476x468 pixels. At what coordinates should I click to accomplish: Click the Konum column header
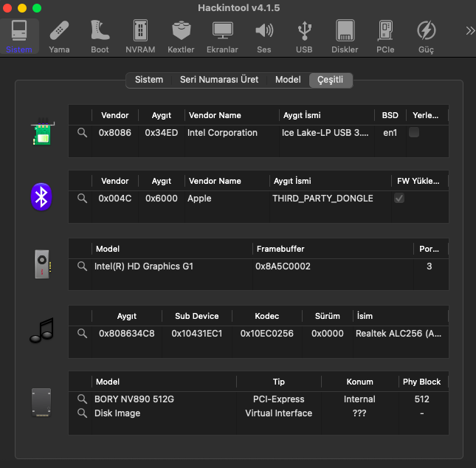point(359,382)
